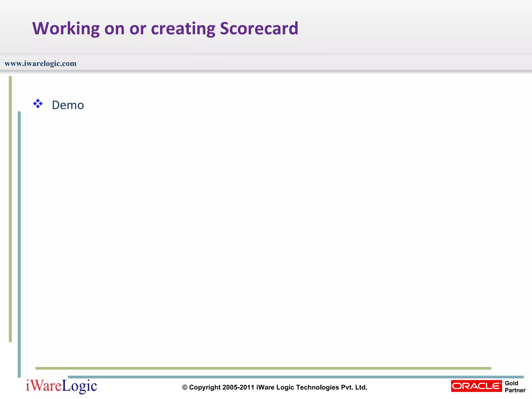The width and height of the screenshot is (532, 399).
Task: Click the word Scorecard in the title
Action: pos(259,28)
